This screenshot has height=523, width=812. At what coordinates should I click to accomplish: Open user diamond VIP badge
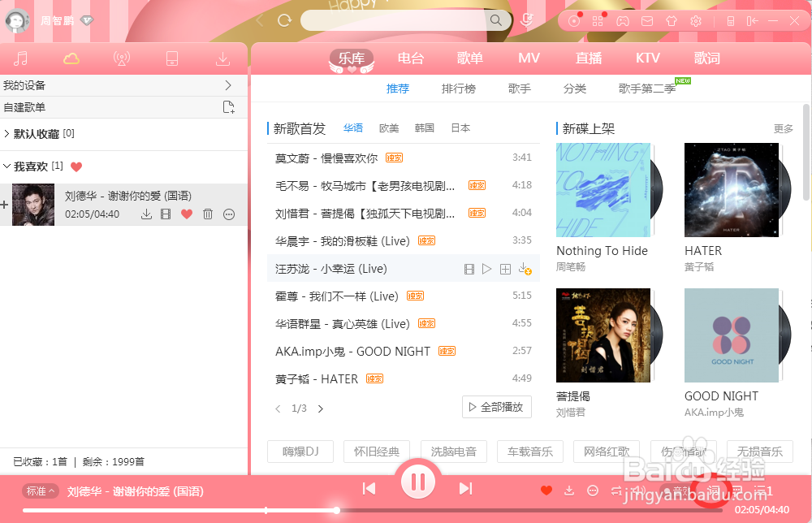pyautogui.click(x=87, y=21)
